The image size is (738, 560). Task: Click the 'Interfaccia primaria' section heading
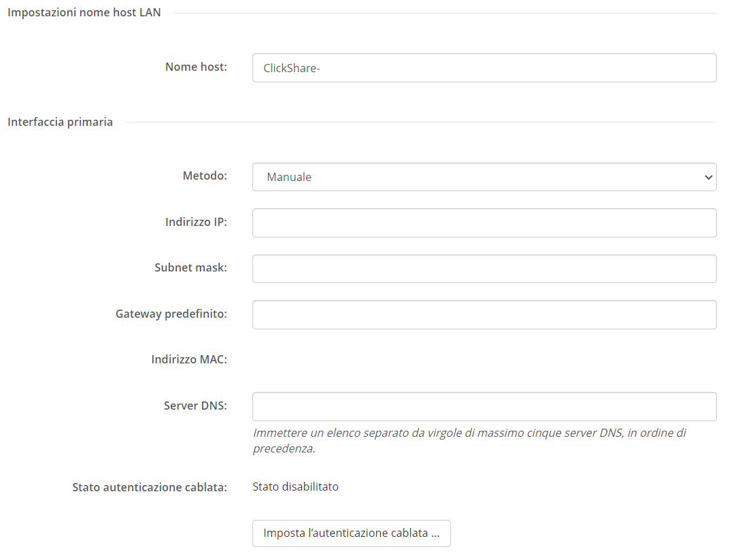point(61,122)
